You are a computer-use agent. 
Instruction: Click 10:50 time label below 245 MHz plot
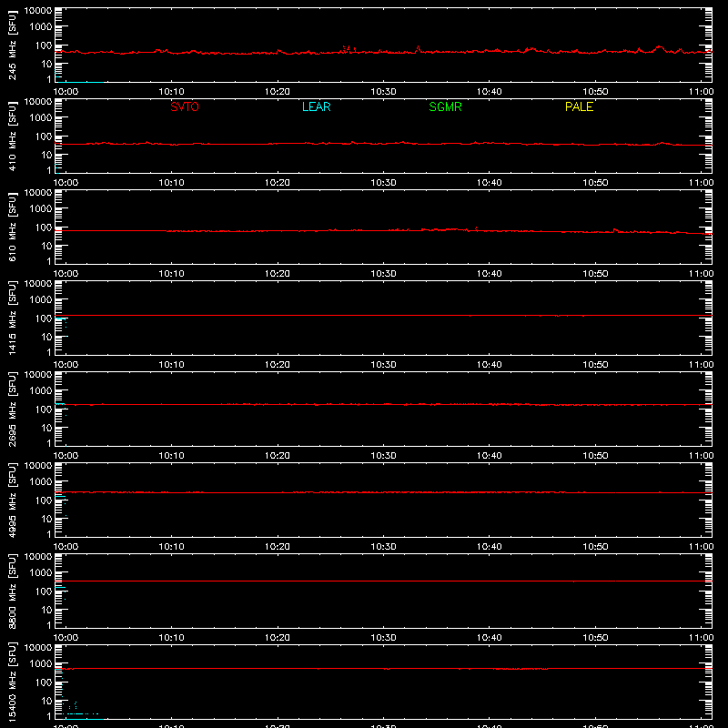pos(595,92)
